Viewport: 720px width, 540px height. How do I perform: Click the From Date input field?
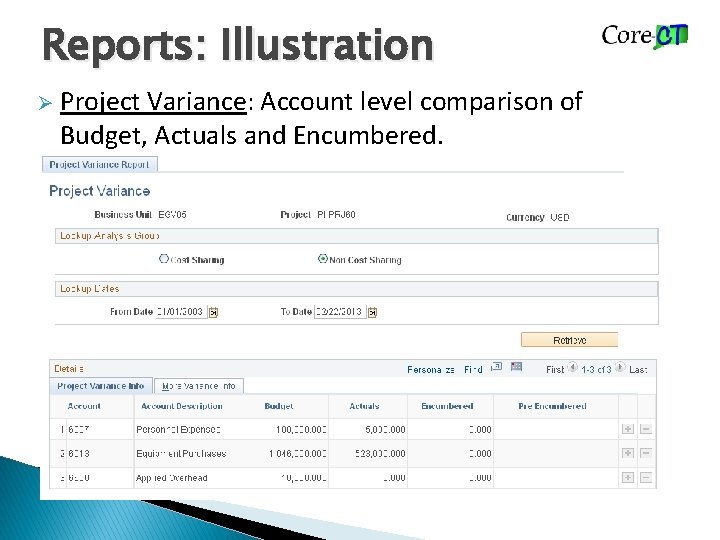[x=181, y=312]
